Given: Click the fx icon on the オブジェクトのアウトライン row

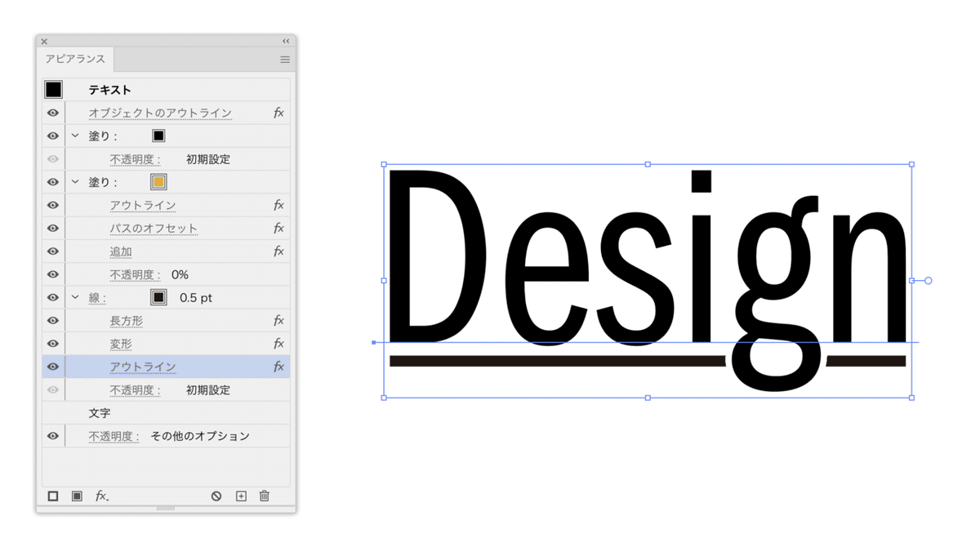Looking at the screenshot, I should (x=278, y=113).
